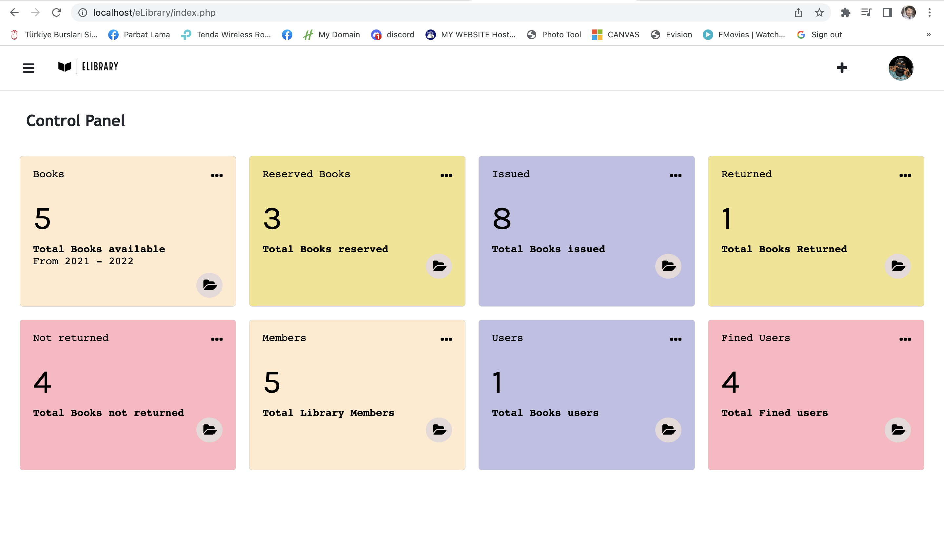
Task: Open MY WEBSITE Host bookmark
Action: [470, 35]
